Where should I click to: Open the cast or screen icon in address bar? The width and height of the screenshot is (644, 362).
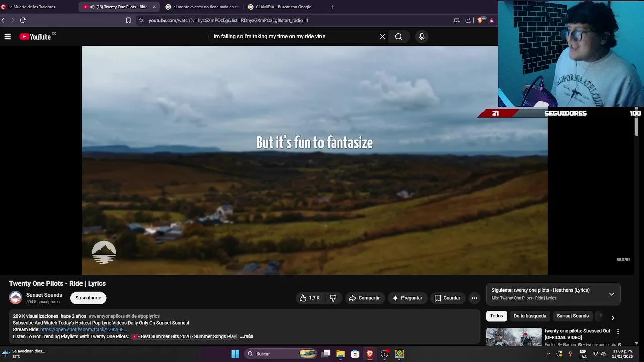pos(457,20)
